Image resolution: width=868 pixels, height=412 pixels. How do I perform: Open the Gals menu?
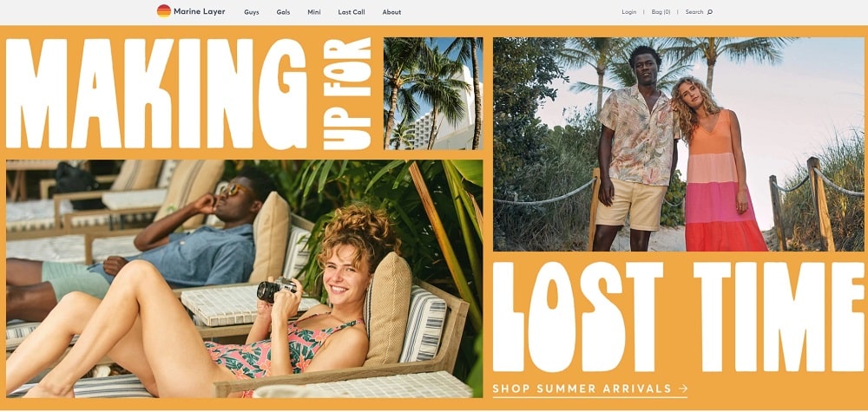point(284,12)
